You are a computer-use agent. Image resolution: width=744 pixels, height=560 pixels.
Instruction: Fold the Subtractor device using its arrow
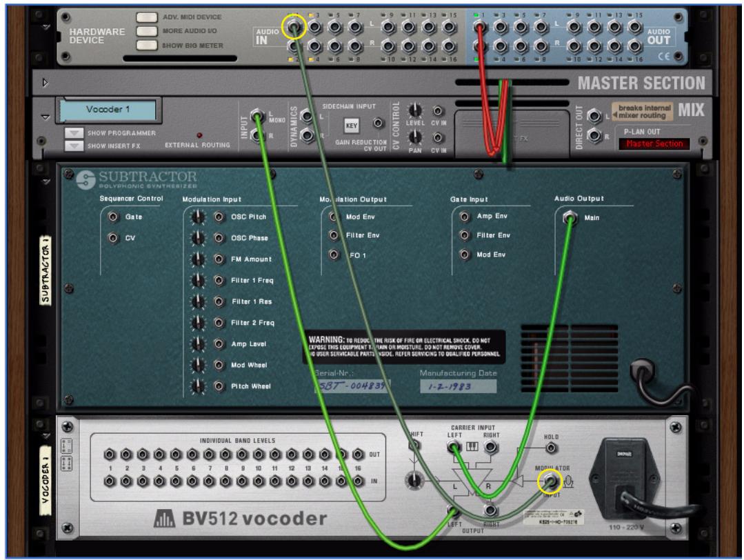point(46,182)
